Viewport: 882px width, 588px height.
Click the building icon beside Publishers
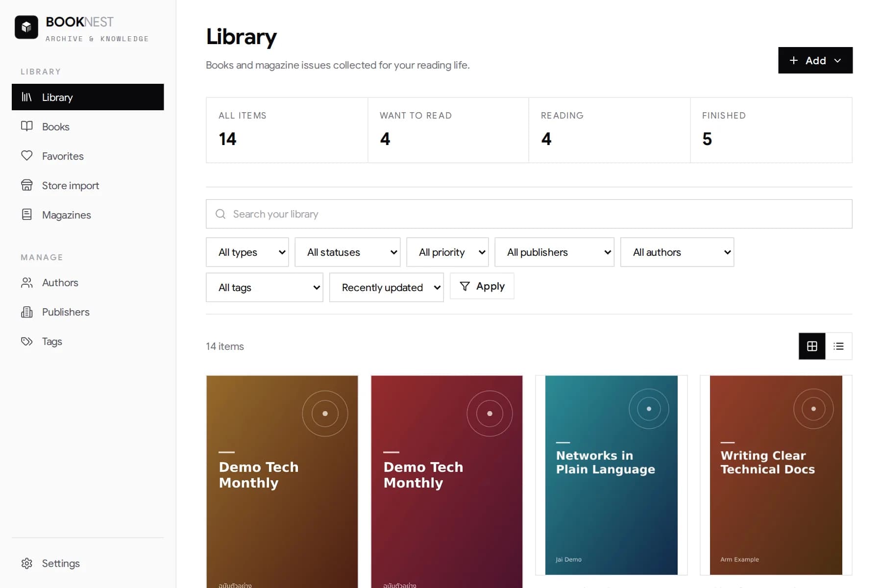click(27, 312)
